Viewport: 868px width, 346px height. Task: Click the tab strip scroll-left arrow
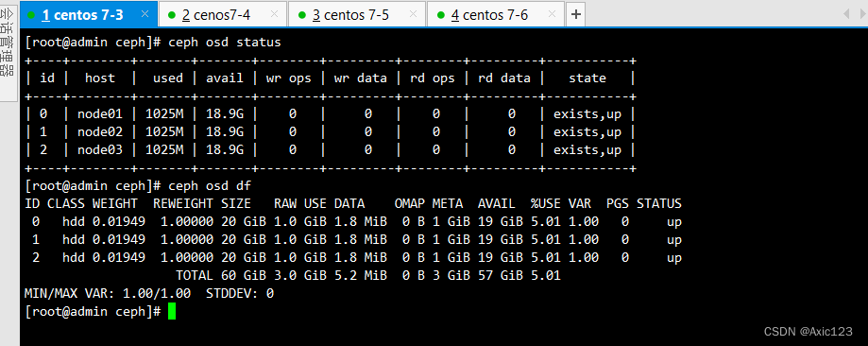(x=846, y=14)
